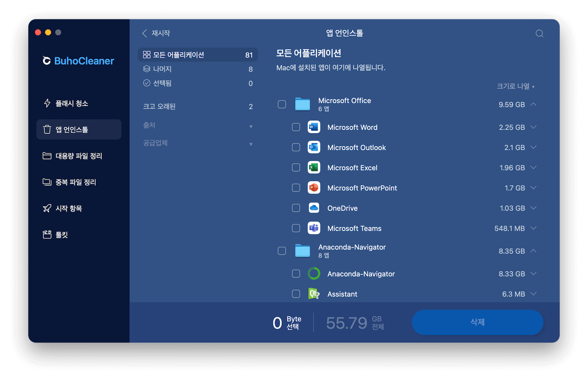Click the Anaconda-Navigator folder icon
The height and width of the screenshot is (380, 588).
[x=302, y=251]
